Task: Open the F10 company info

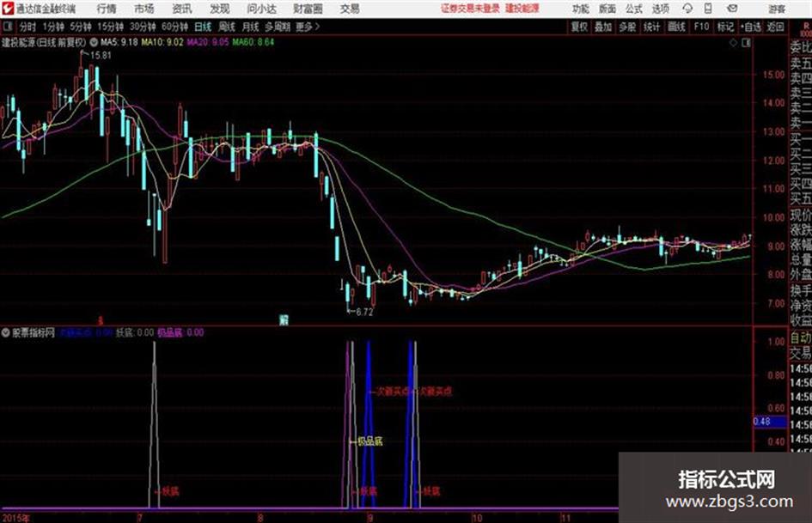Action: point(701,27)
